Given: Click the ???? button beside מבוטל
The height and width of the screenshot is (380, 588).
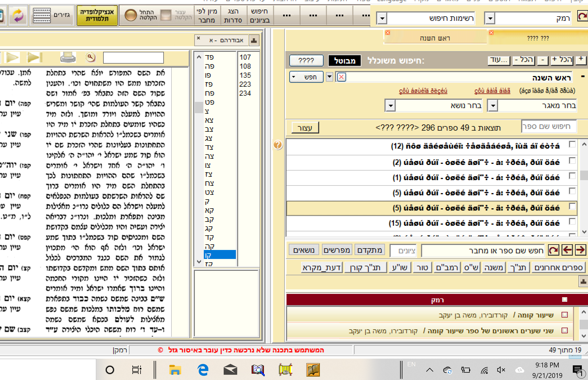Looking at the screenshot, I should point(306,61).
